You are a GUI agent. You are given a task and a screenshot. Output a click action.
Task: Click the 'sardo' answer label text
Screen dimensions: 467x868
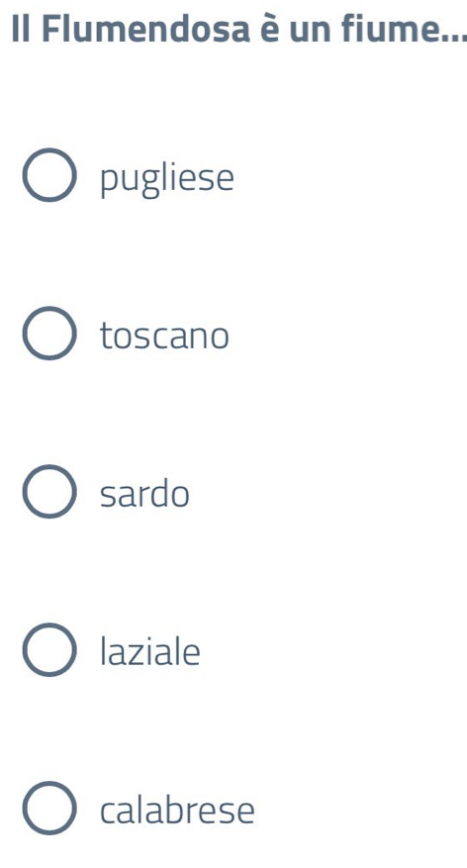click(144, 492)
